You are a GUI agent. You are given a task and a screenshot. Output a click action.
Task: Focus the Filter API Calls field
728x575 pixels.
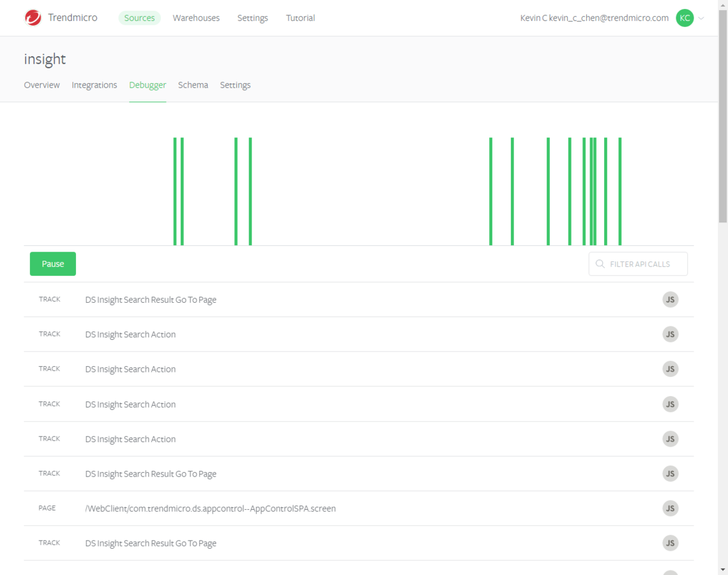click(x=638, y=264)
